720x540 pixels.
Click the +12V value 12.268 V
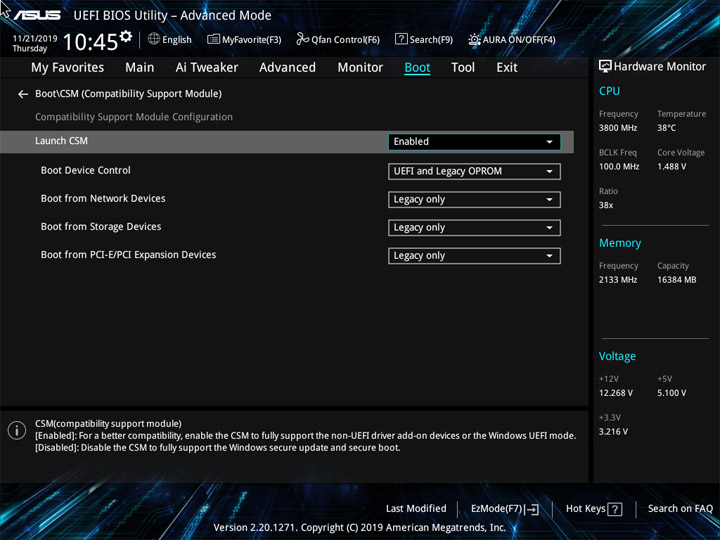coord(615,393)
